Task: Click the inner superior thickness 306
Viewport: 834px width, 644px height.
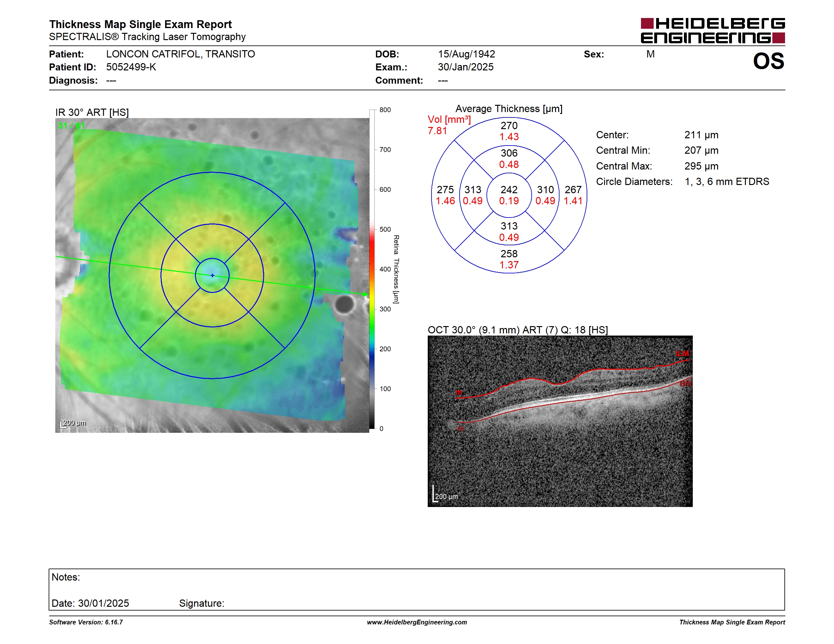Action: tap(509, 153)
